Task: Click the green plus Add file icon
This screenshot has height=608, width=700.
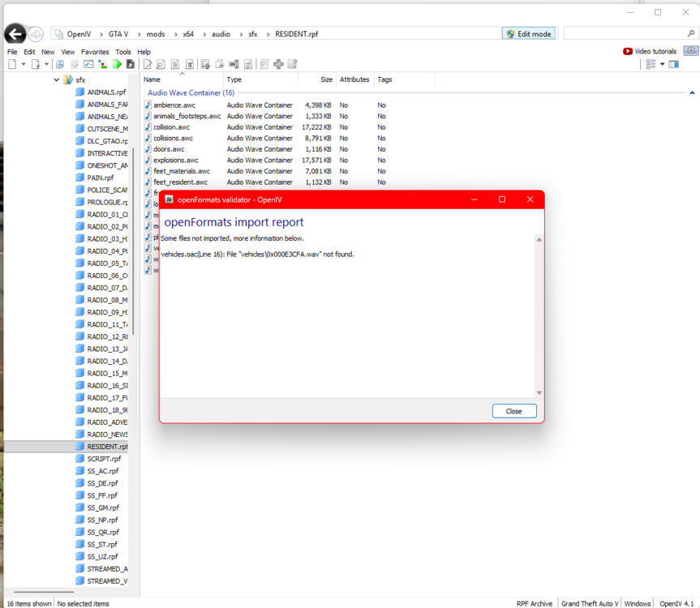Action: pos(277,64)
